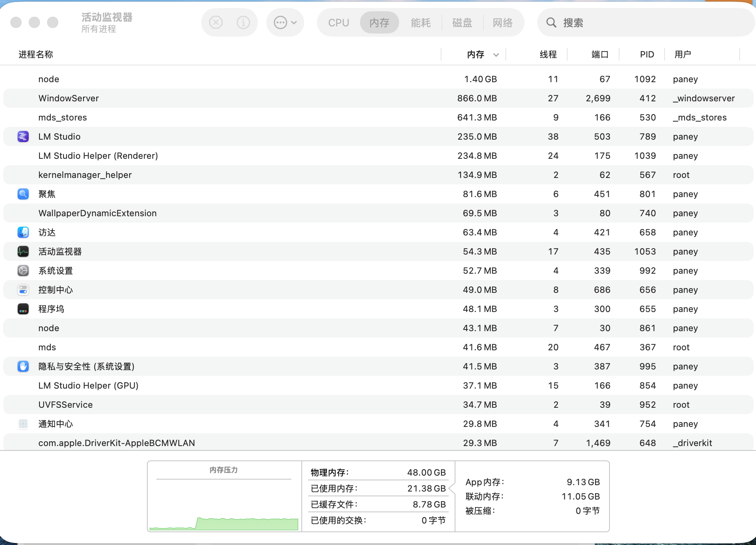Select the kernelmanager_helper process row
Image resolution: width=756 pixels, height=545 pixels.
coord(378,175)
